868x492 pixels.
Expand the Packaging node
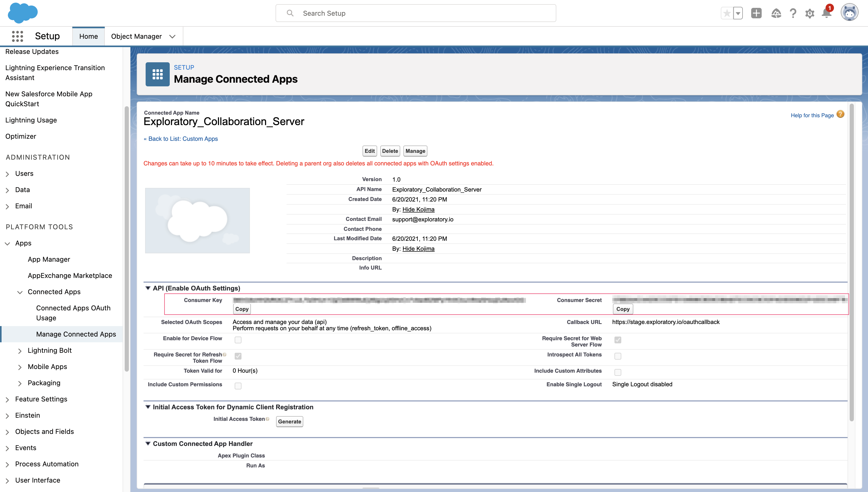[20, 384]
